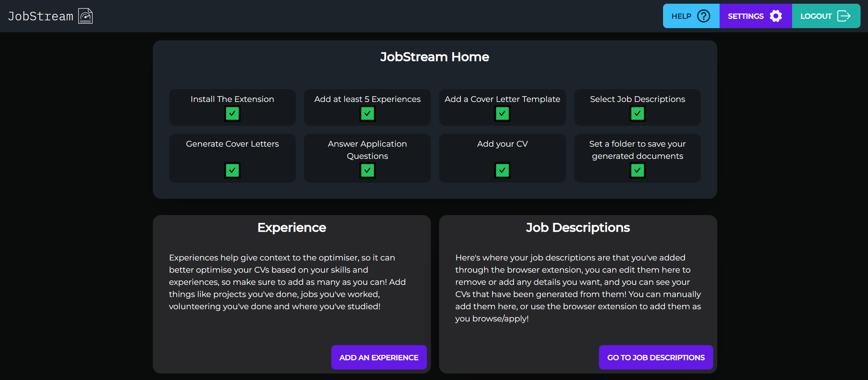Click the Help question mark icon

click(x=703, y=16)
